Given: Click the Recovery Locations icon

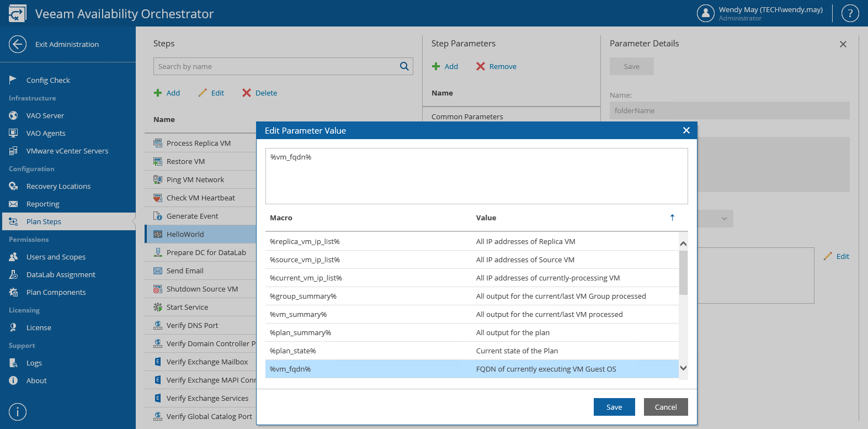Looking at the screenshot, I should 13,186.
